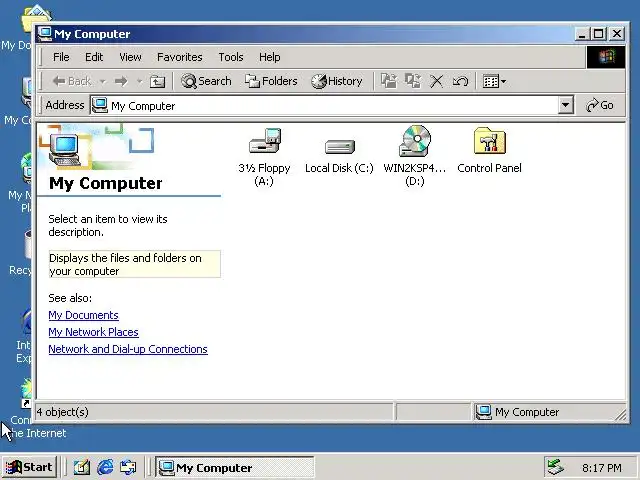This screenshot has height=480, width=640.
Task: Follow the My Network Places link
Action: coord(93,332)
